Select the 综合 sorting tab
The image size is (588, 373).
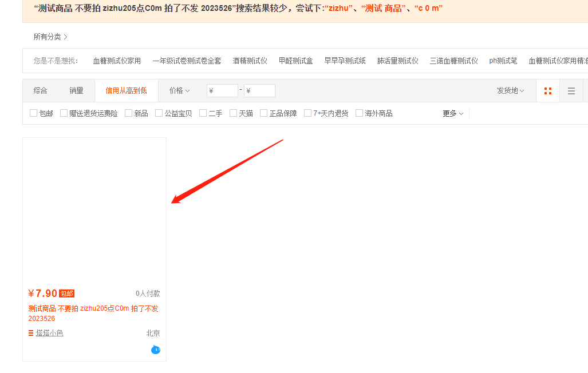(x=41, y=90)
